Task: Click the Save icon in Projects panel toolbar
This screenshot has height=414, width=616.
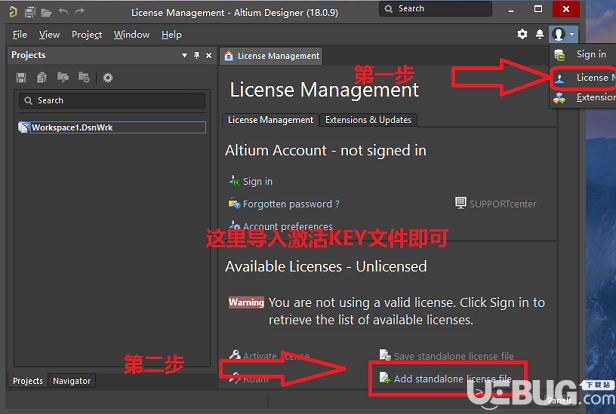Action: 21,77
